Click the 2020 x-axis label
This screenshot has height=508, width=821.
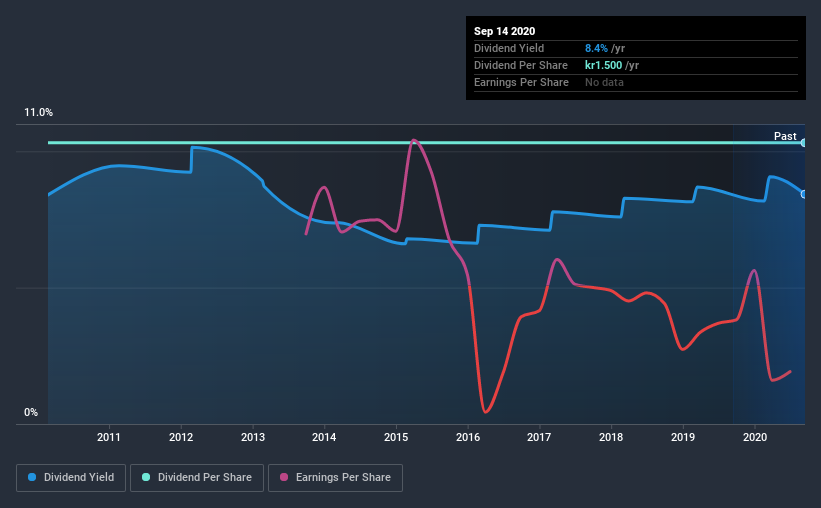(755, 437)
